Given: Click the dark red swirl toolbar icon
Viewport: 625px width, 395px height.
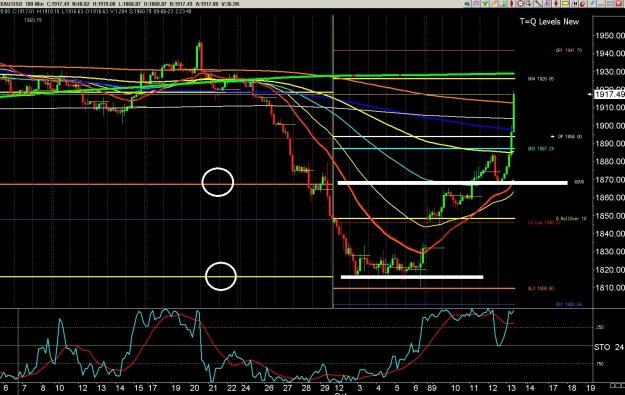Looking at the screenshot, I should point(582,4).
